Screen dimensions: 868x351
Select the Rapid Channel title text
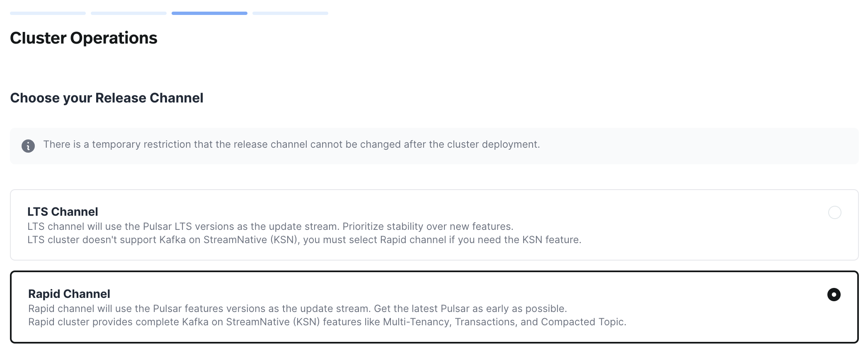[x=69, y=294]
